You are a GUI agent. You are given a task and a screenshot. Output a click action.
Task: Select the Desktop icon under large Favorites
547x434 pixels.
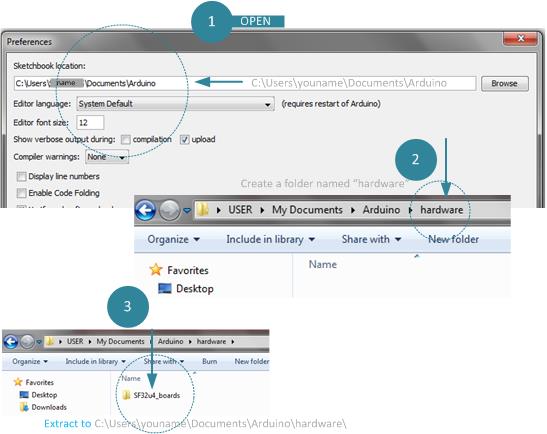coord(165,289)
